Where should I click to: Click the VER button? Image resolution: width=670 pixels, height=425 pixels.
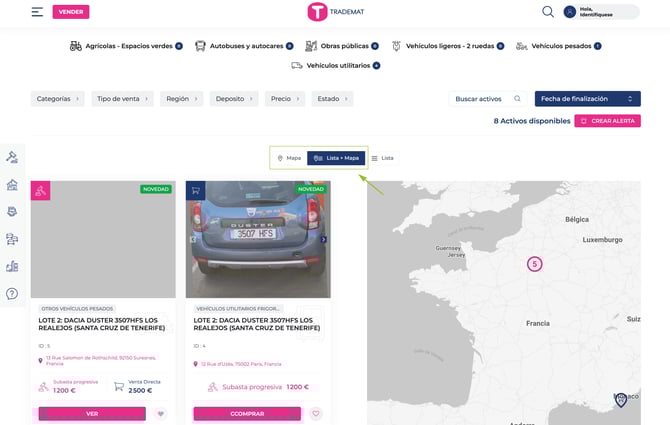[92, 414]
